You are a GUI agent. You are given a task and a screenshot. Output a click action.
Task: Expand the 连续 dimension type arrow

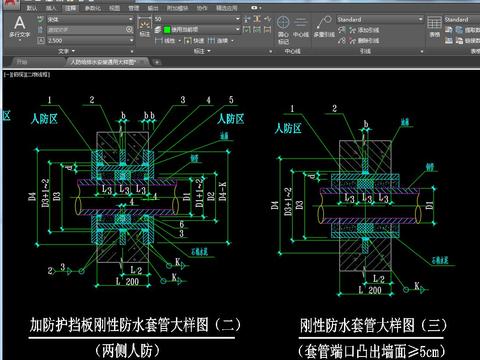pyautogui.click(x=232, y=41)
